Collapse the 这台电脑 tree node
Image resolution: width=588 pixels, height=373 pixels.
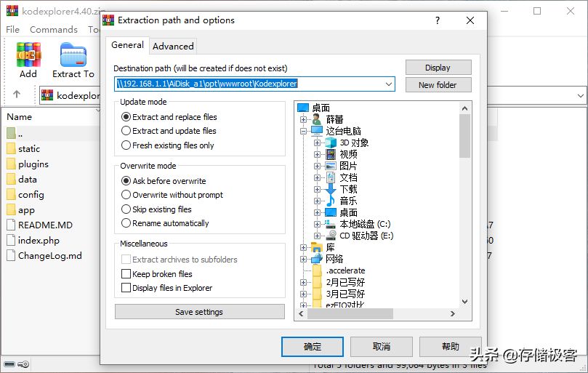303,131
